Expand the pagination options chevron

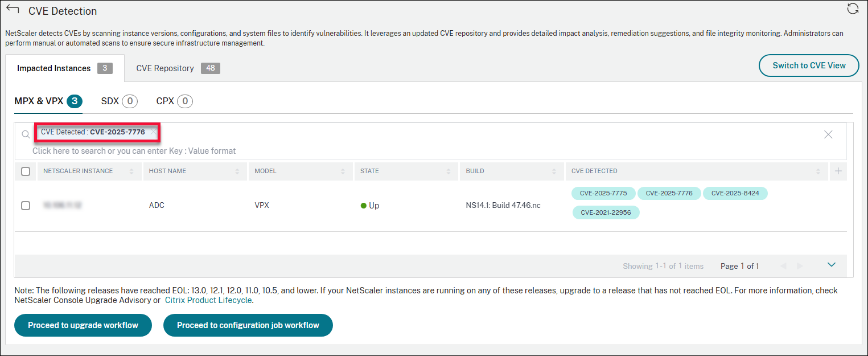[x=832, y=265]
